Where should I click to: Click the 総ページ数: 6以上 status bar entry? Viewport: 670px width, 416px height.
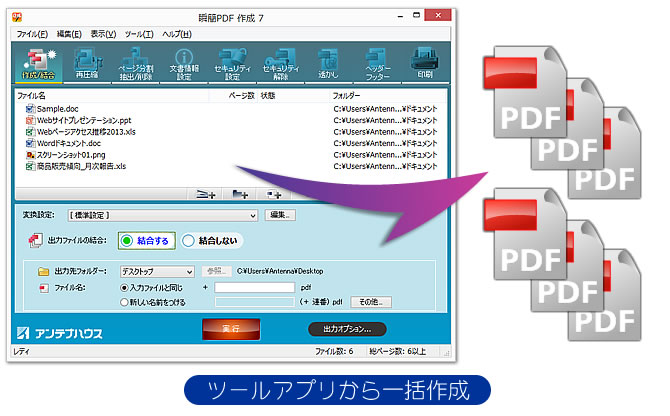click(398, 351)
